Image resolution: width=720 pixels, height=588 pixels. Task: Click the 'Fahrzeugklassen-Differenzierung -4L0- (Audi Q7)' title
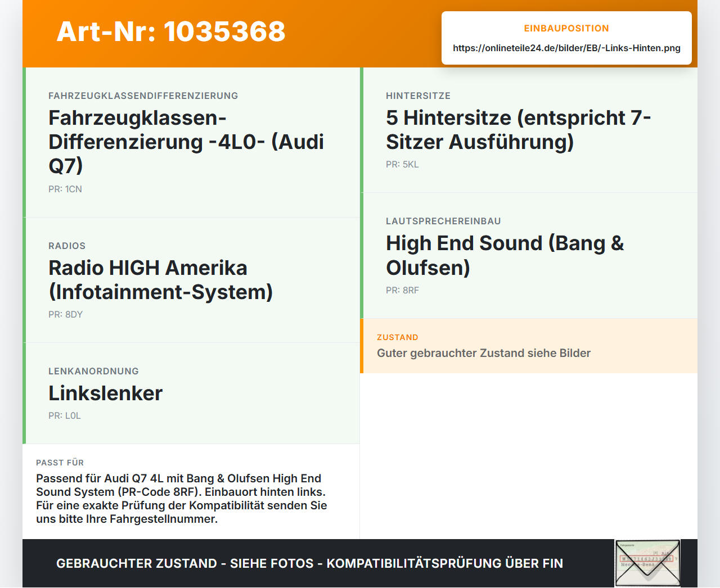[186, 142]
